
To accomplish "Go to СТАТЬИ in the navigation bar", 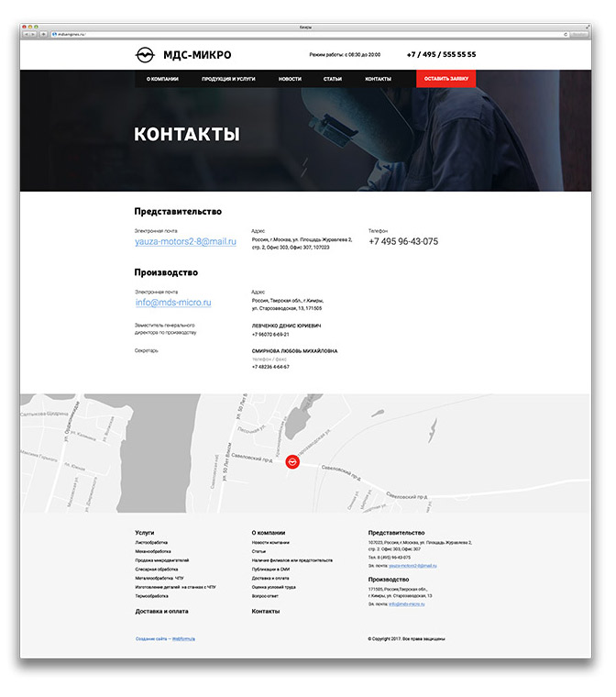I will [333, 79].
